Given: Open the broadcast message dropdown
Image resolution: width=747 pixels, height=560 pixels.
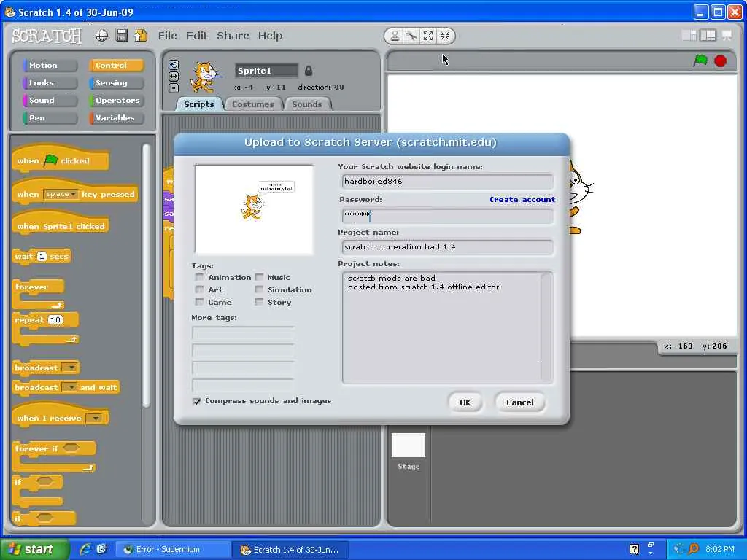Looking at the screenshot, I should coord(71,367).
